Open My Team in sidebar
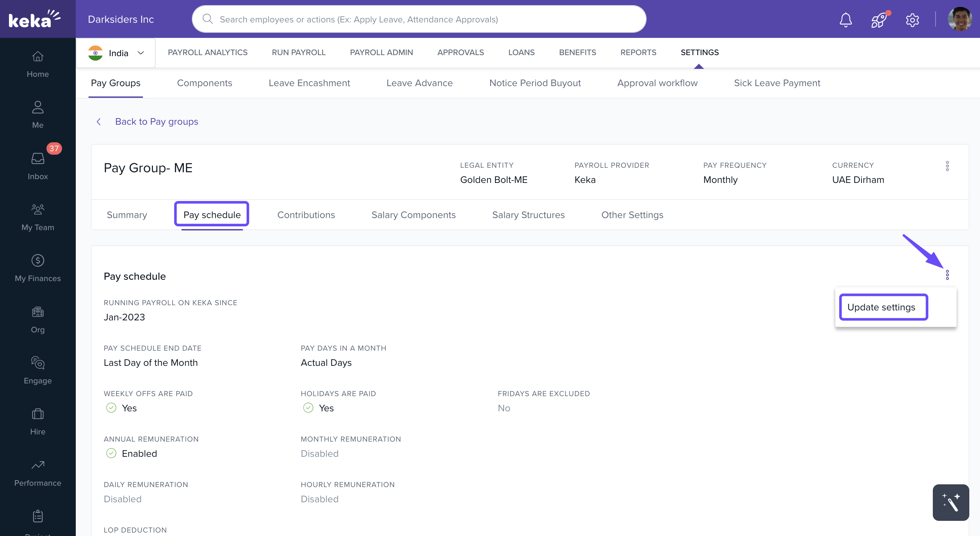Image resolution: width=980 pixels, height=536 pixels. tap(38, 217)
